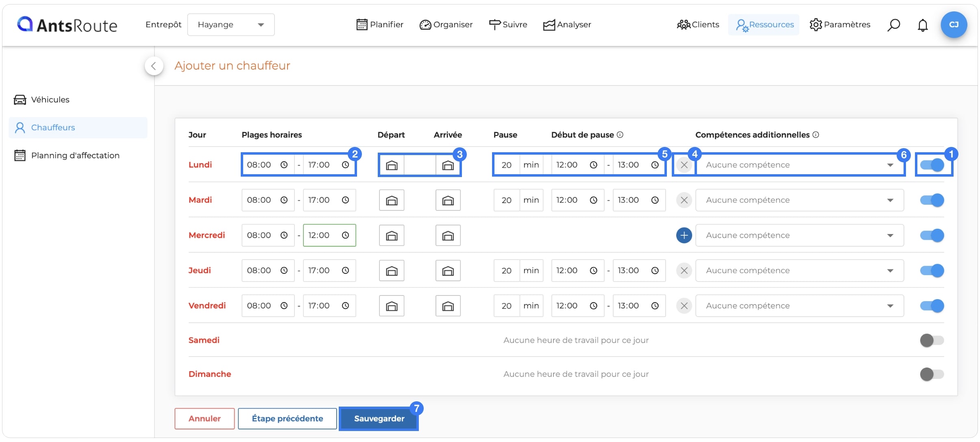Choose Jeudi departure depot icon
The height and width of the screenshot is (442, 980).
[x=392, y=271]
